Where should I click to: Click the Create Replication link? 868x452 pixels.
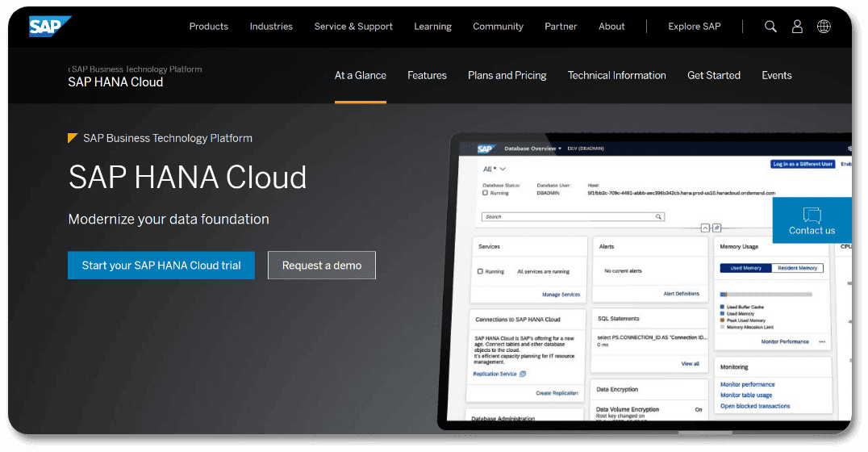click(x=557, y=393)
